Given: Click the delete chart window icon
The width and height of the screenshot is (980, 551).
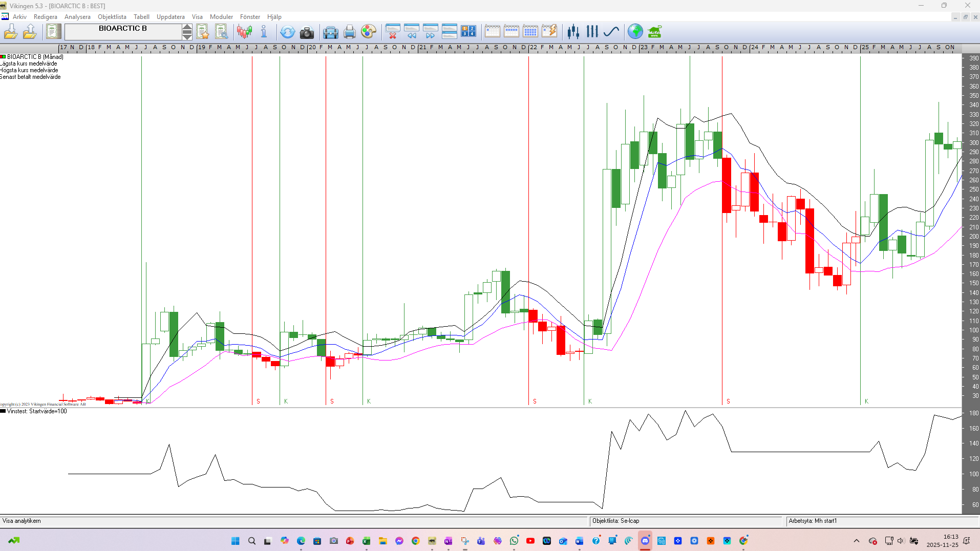Looking at the screenshot, I should click(393, 32).
